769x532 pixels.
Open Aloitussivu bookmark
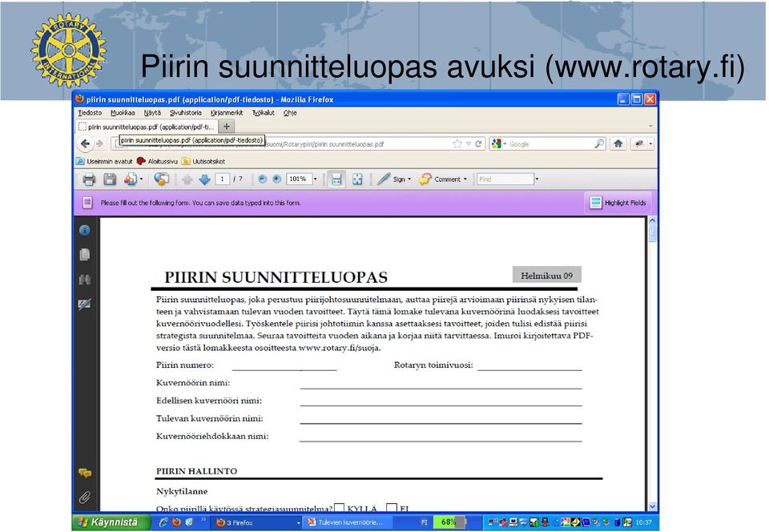(157, 161)
